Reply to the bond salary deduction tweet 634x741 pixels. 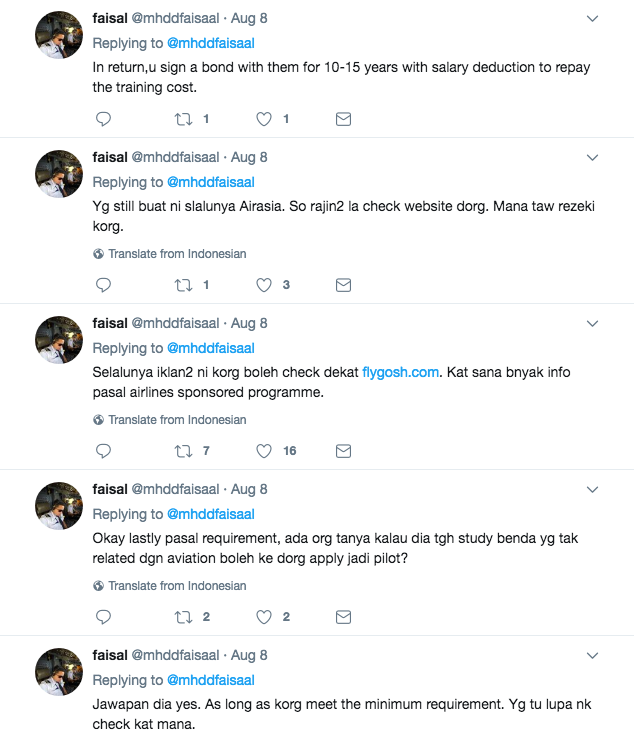tap(102, 119)
